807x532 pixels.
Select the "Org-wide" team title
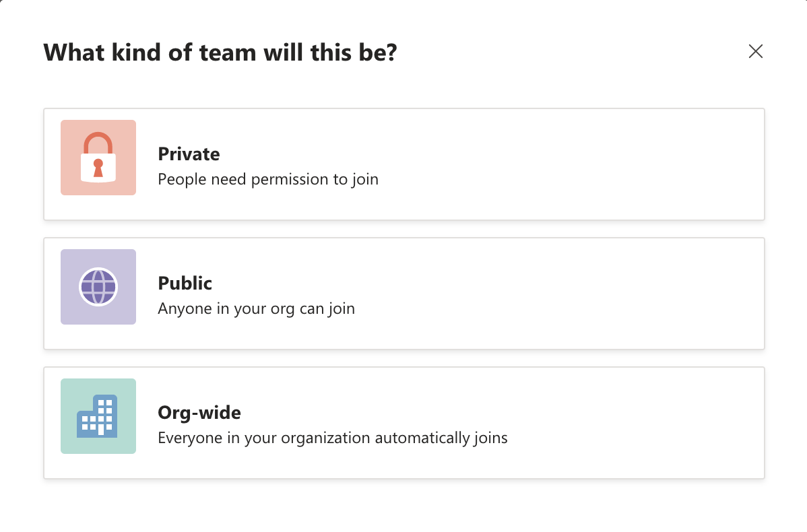pos(199,413)
